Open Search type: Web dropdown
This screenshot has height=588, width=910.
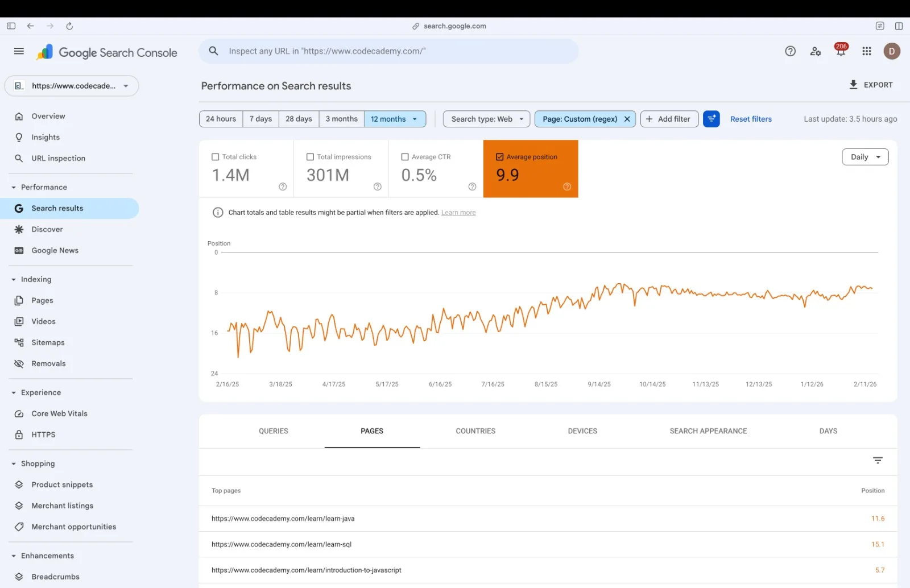[486, 119]
